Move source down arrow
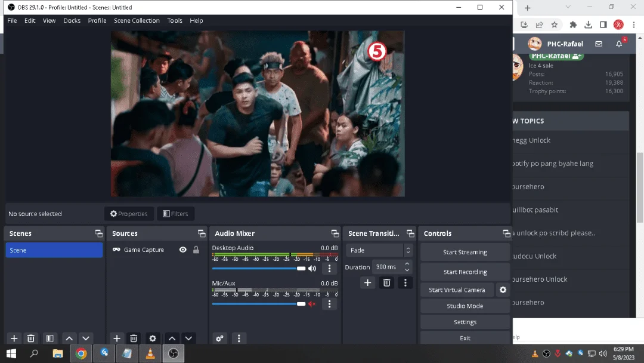This screenshot has width=644, height=363. click(x=188, y=339)
